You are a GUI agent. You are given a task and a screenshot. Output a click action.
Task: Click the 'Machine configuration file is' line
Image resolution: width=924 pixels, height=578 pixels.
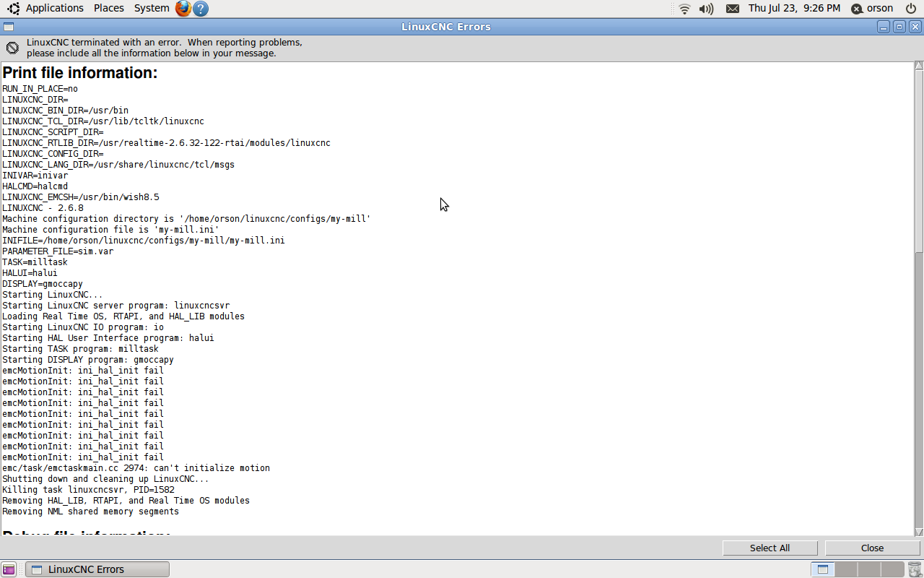pyautogui.click(x=110, y=230)
